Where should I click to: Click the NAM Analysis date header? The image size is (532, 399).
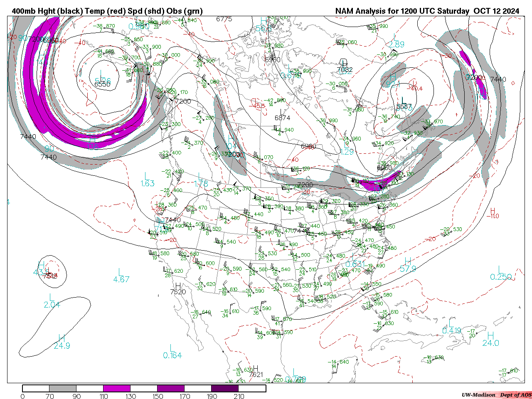click(427, 11)
